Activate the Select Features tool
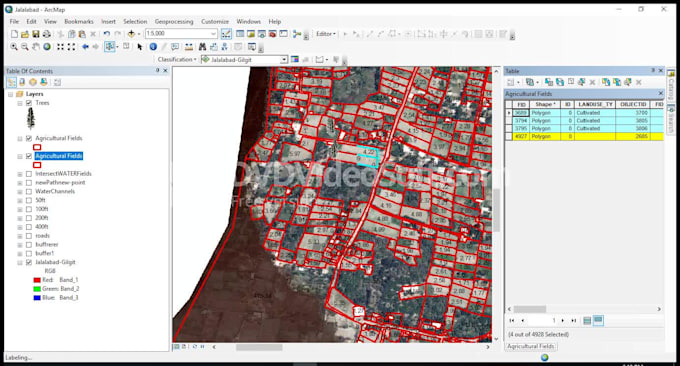This screenshot has width=680, height=366. pos(109,47)
